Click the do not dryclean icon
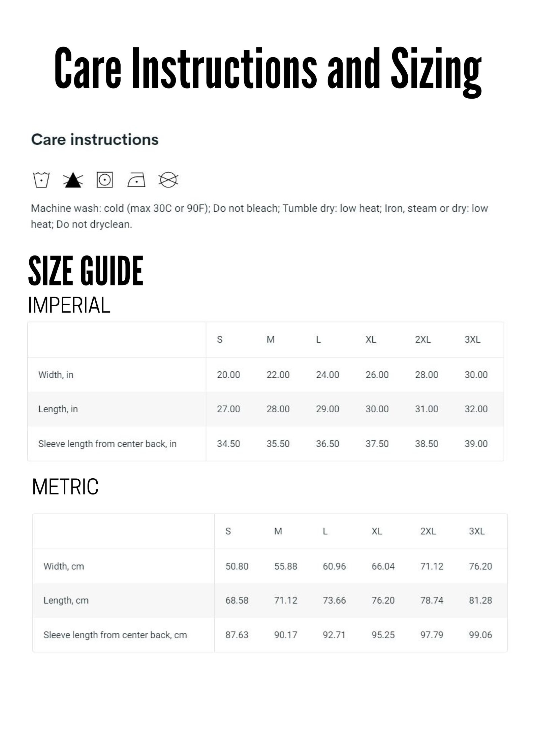Image resolution: width=535 pixels, height=756 pixels. 168,180
